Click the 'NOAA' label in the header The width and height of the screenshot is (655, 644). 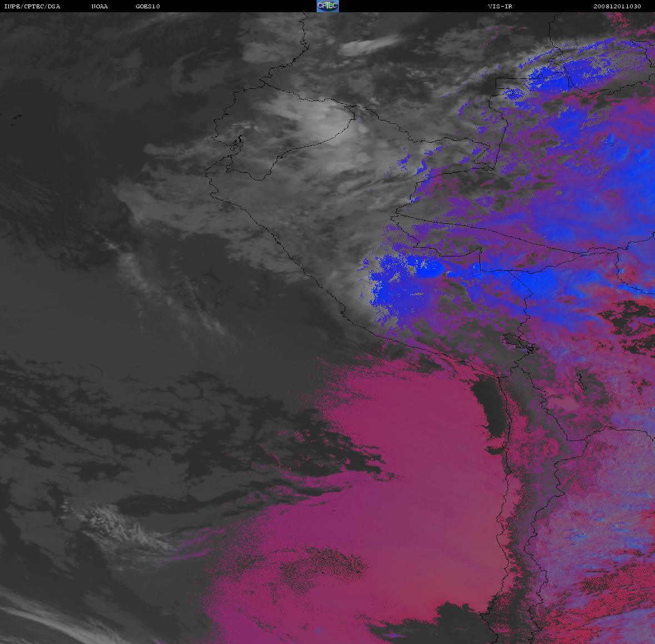[x=99, y=6]
